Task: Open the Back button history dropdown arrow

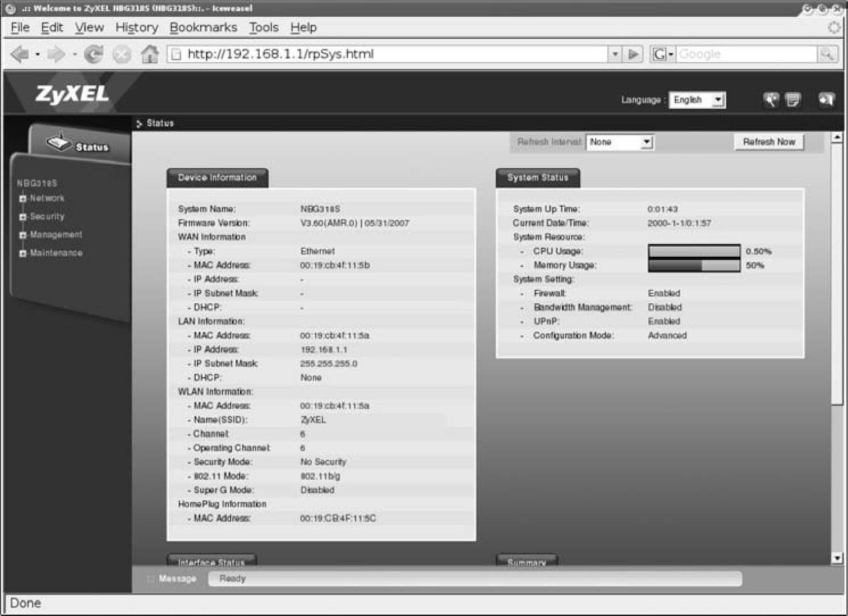Action: click(38, 54)
